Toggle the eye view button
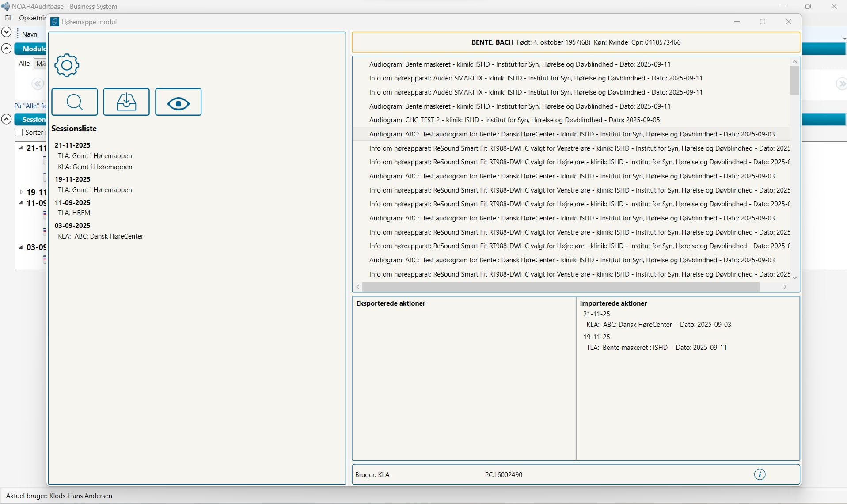 179,102
